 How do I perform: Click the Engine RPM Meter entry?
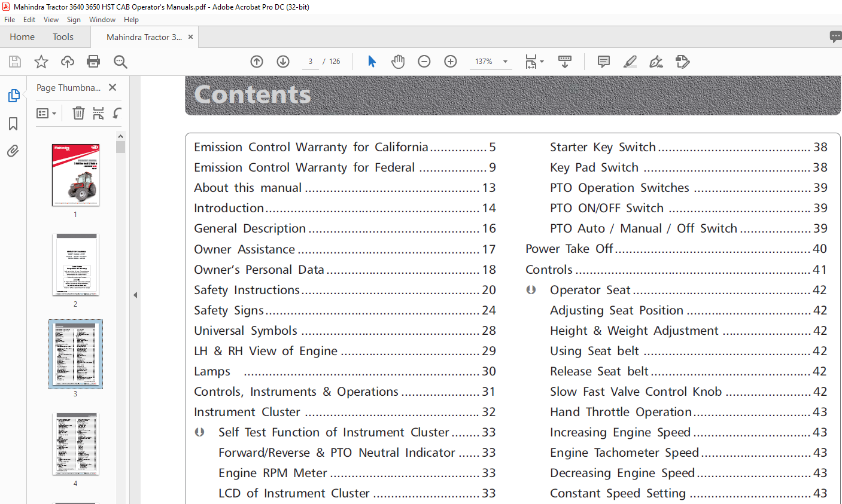[x=357, y=473]
